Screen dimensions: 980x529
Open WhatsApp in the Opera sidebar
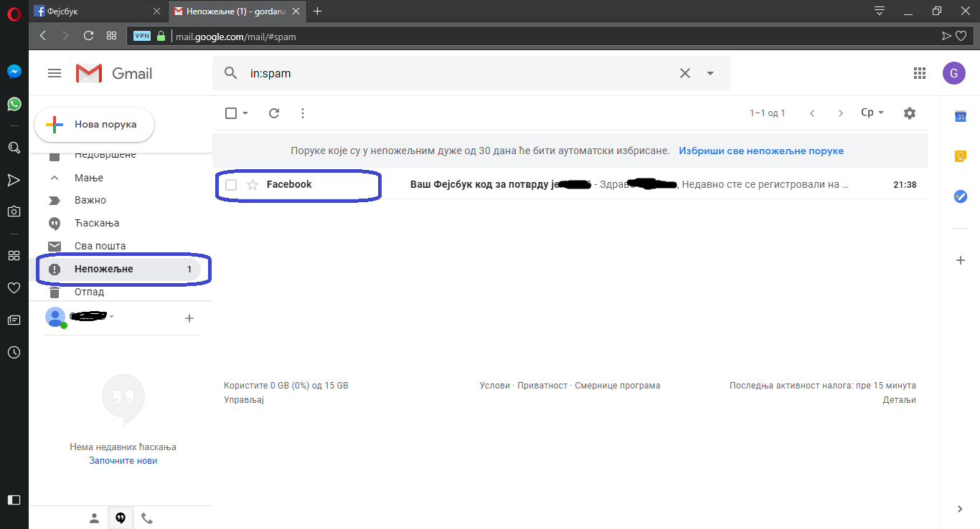pos(14,104)
